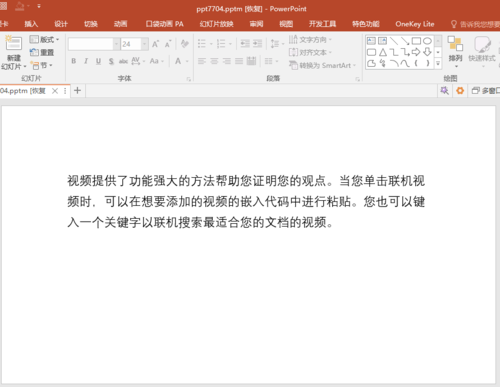500x387 pixels.
Task: Click the Bullets list icon
Action: 202,44
